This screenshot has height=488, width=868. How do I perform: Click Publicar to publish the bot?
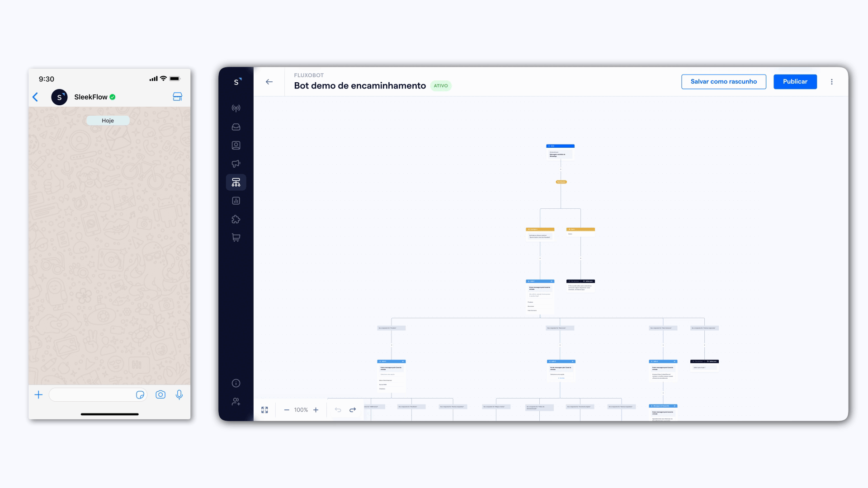pyautogui.click(x=795, y=81)
